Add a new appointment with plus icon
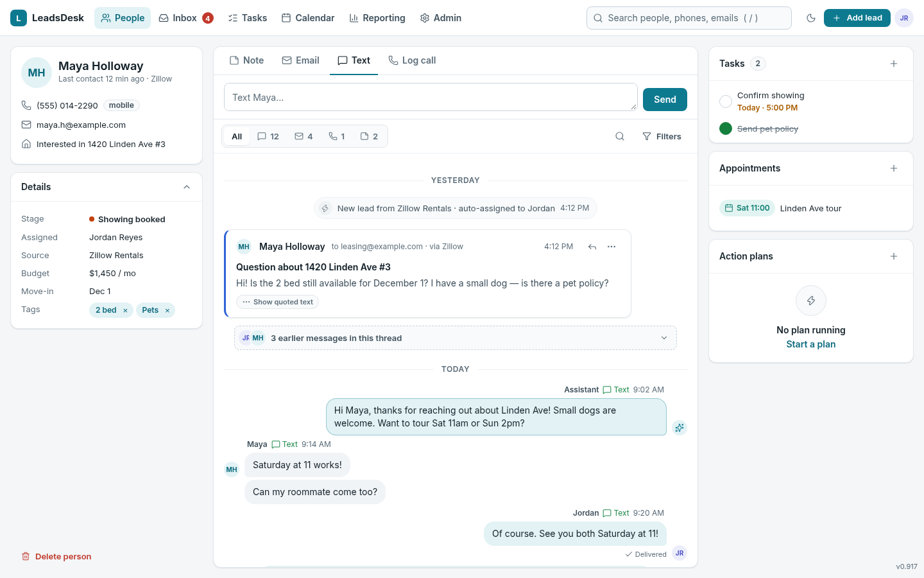This screenshot has height=578, width=924. pyautogui.click(x=894, y=168)
